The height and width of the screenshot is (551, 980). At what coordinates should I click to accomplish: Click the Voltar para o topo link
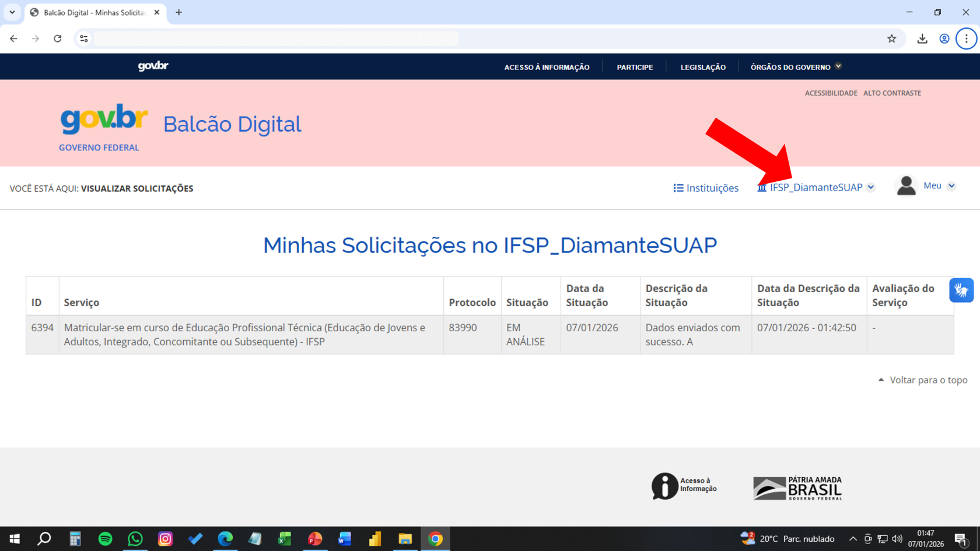928,380
